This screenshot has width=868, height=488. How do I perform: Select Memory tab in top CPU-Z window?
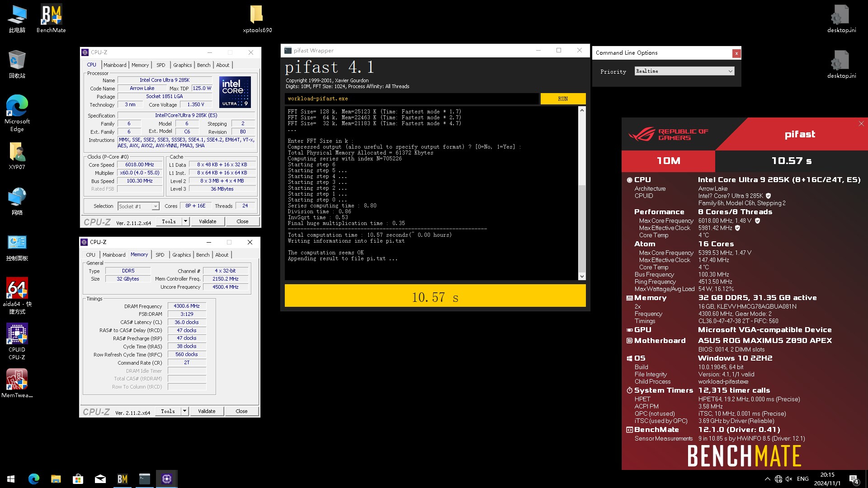click(x=140, y=65)
